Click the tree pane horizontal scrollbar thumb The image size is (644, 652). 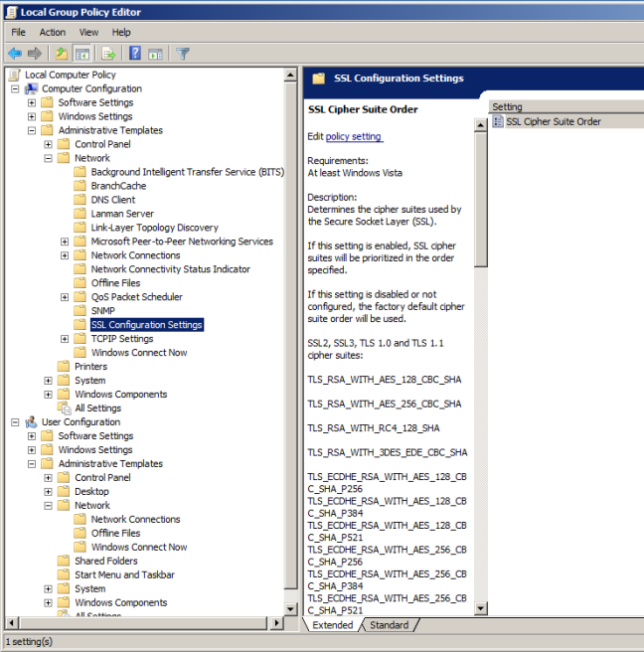click(143, 623)
